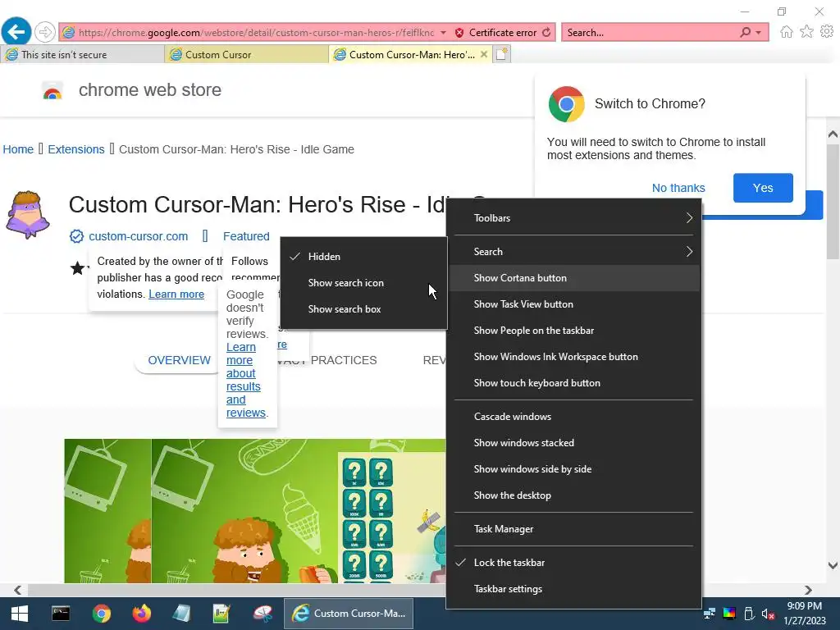The width and height of the screenshot is (840, 630).
Task: Launch Firefox from the taskbar
Action: [x=141, y=614]
